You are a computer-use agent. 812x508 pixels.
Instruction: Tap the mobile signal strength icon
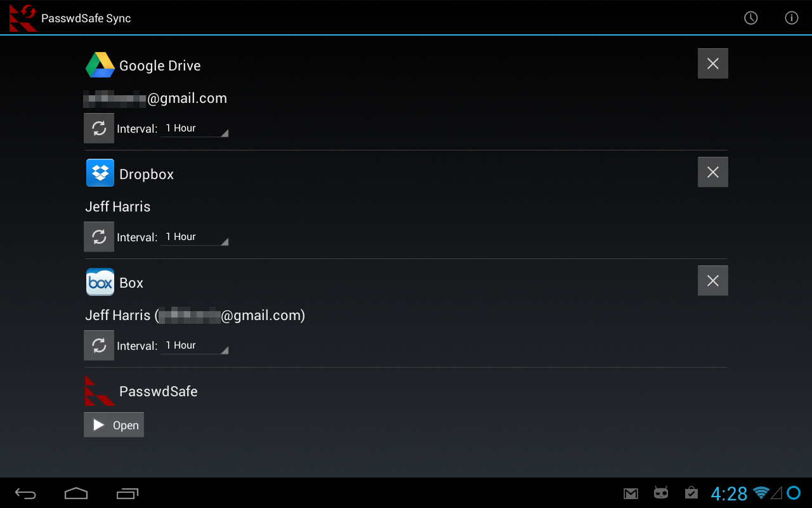click(x=776, y=493)
